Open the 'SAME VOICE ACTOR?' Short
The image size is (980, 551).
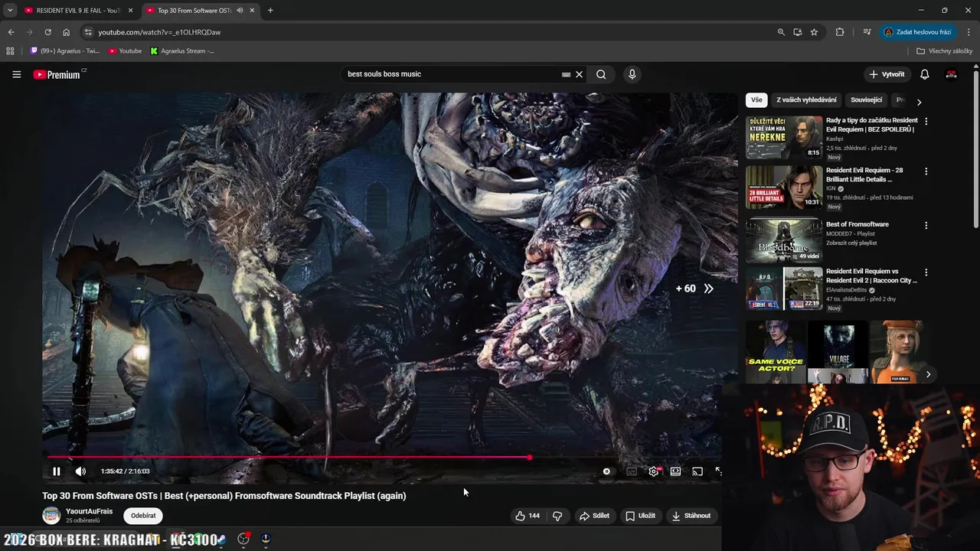(775, 352)
